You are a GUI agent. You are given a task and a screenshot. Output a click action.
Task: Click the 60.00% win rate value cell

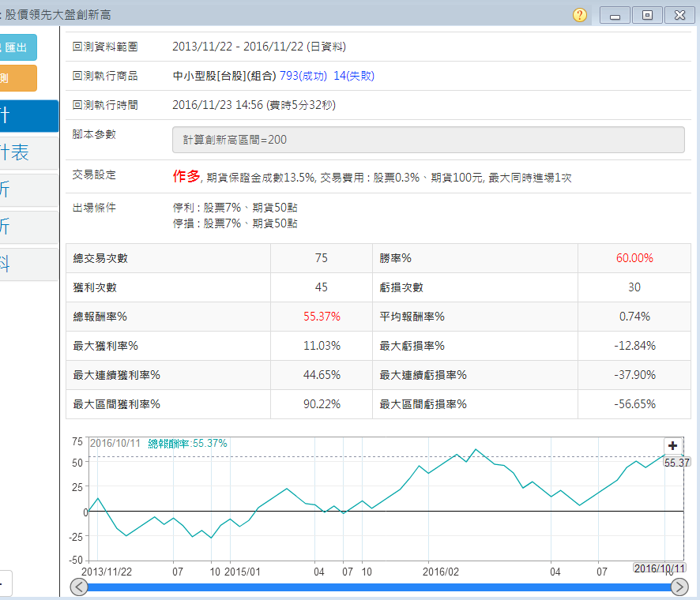(634, 258)
